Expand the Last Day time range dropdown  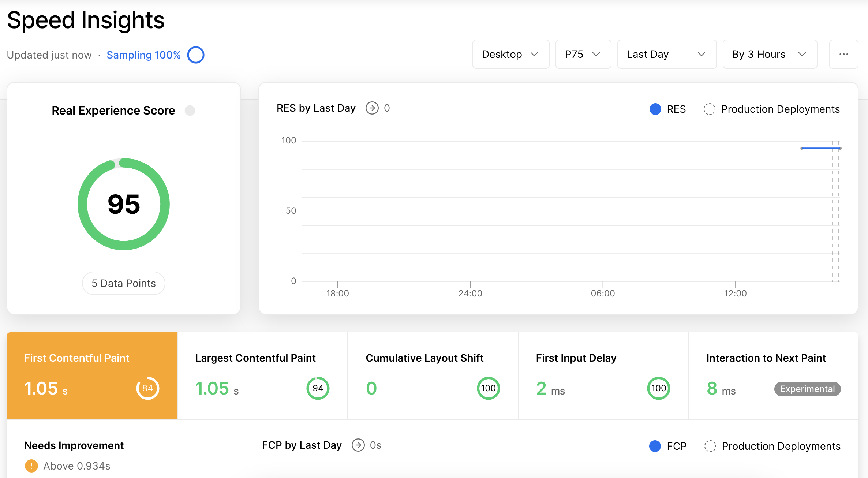pyautogui.click(x=666, y=54)
